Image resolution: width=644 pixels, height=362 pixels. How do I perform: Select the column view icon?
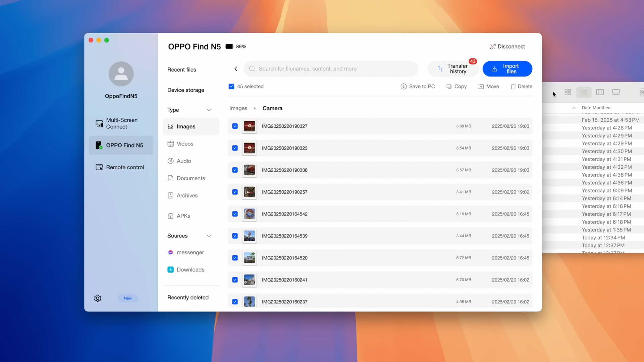[x=600, y=92]
